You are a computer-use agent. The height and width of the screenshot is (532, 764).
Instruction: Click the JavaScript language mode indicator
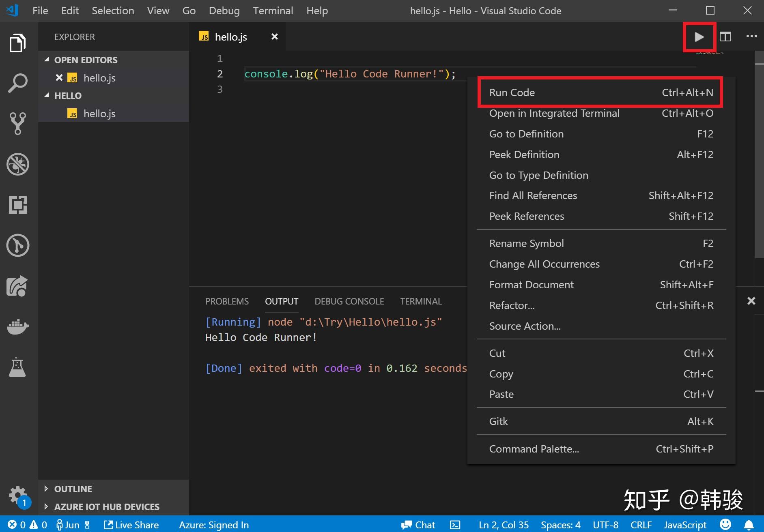click(685, 525)
